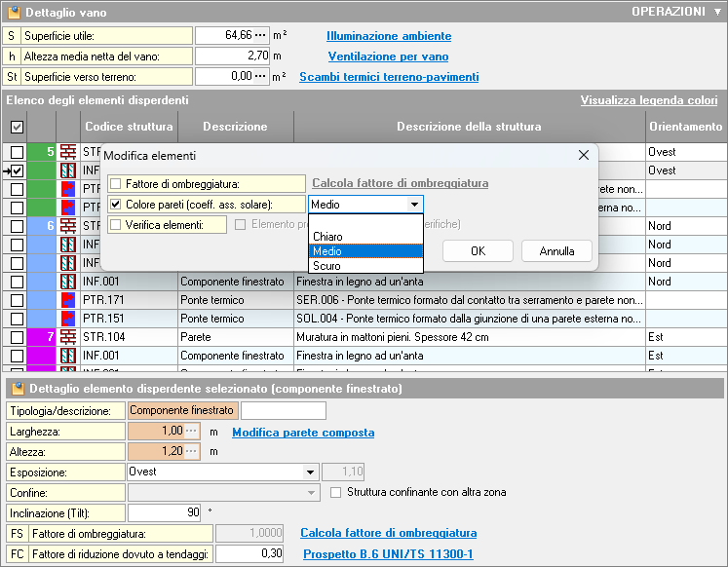This screenshot has width=728, height=567.
Task: Collapse the Medio color combo box arrow
Action: click(415, 205)
